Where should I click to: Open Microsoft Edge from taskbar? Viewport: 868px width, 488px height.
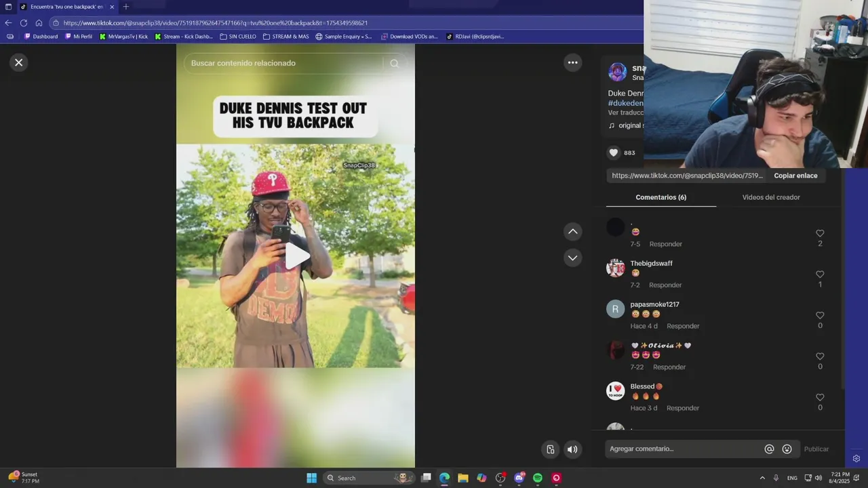pyautogui.click(x=444, y=478)
